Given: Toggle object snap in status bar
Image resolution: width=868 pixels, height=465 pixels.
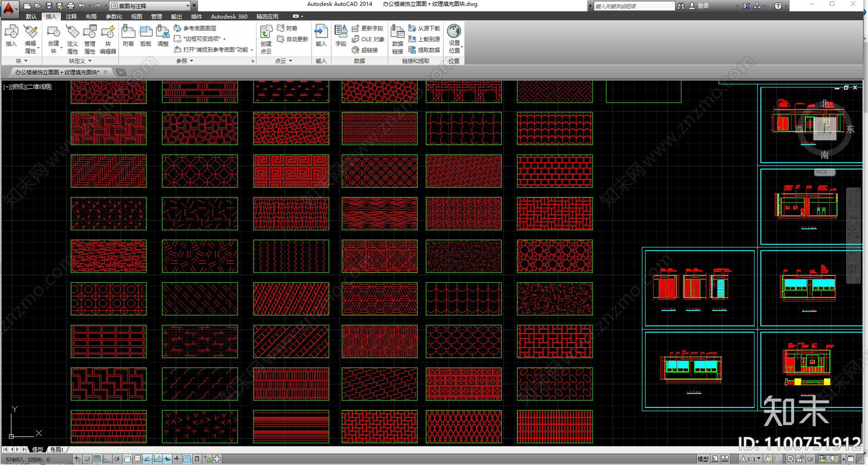Looking at the screenshot, I should point(127,459).
